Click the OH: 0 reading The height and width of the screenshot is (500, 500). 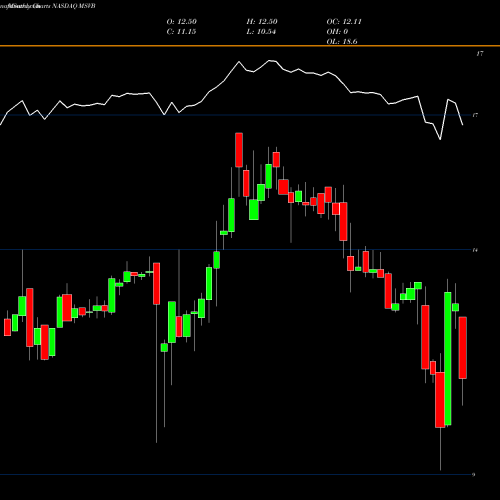(337, 32)
